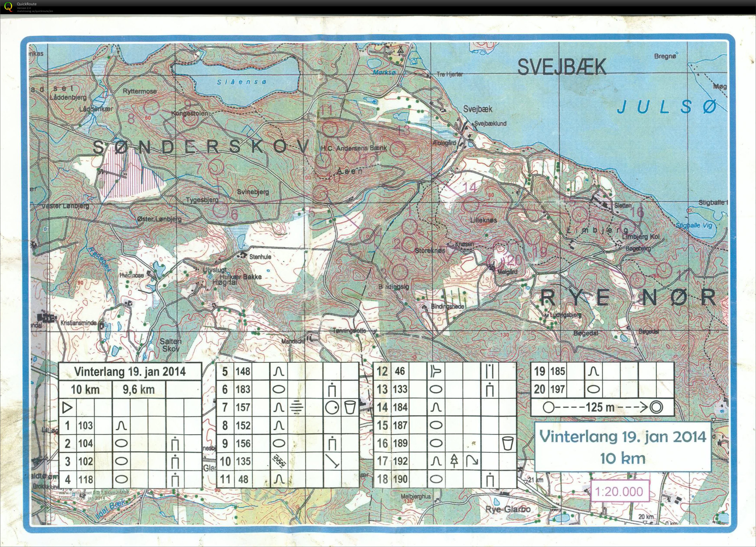Click the Rye-Glarbo map label
The width and height of the screenshot is (756, 547).
click(508, 509)
